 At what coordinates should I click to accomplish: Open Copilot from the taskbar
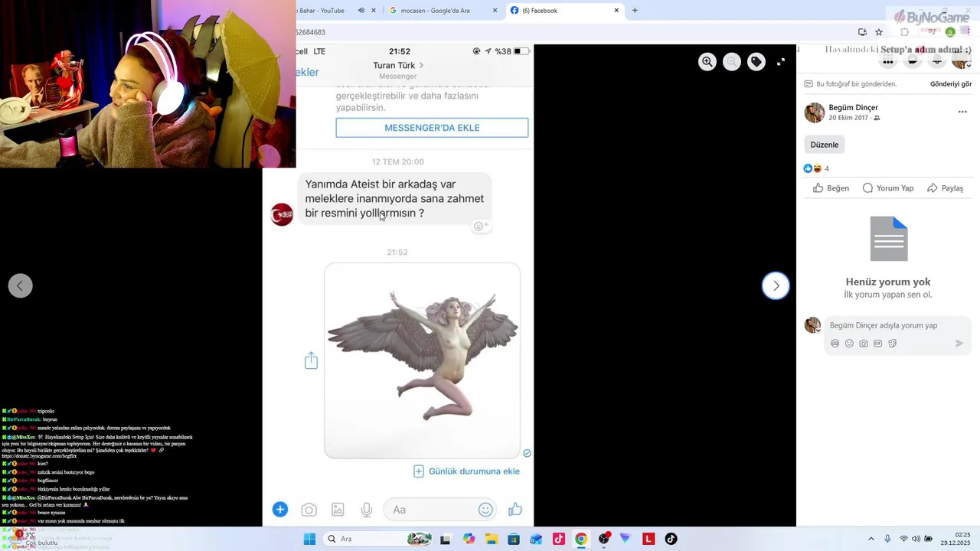coord(469,539)
